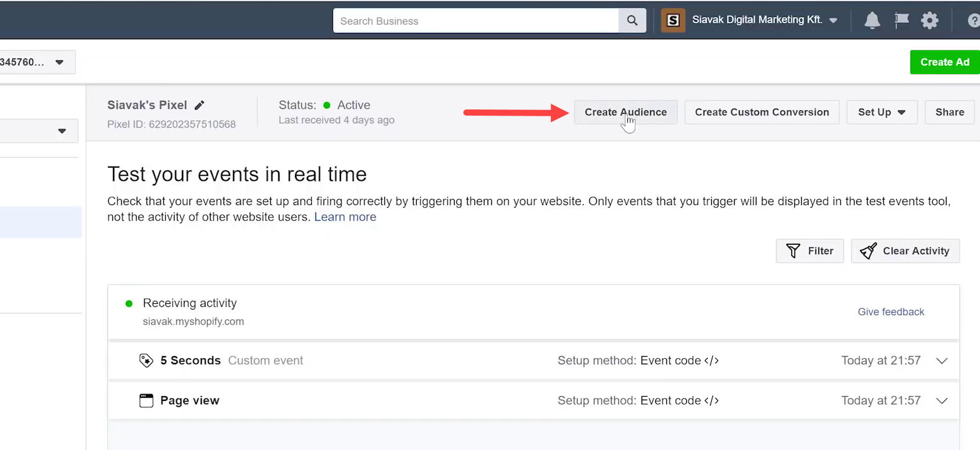Edit pixel name with pencil icon

pos(199,105)
